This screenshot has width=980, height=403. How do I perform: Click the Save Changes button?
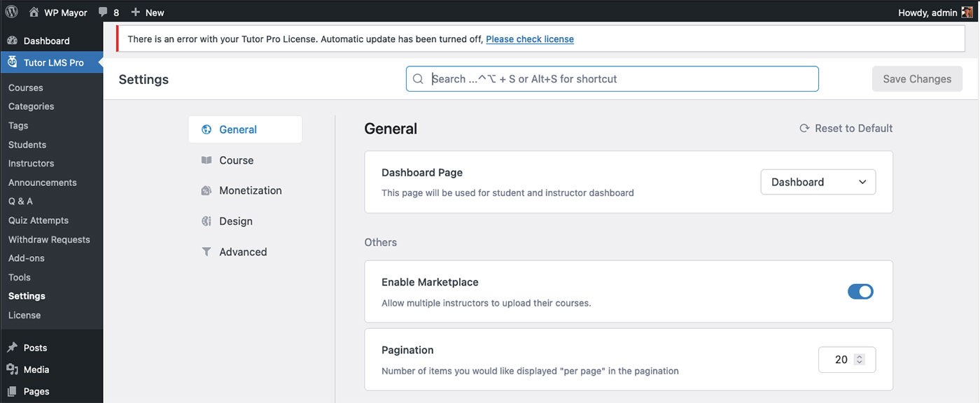917,79
